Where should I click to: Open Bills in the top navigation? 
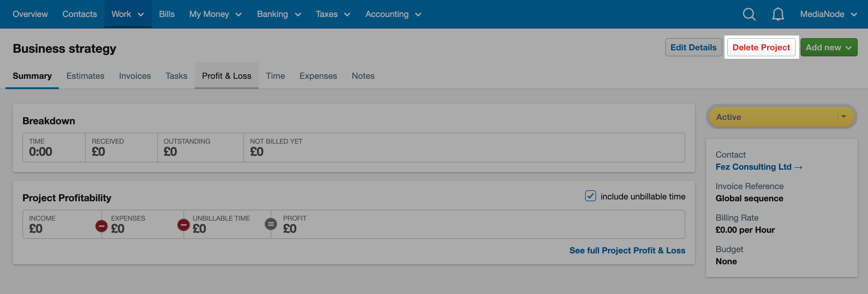pyautogui.click(x=167, y=14)
